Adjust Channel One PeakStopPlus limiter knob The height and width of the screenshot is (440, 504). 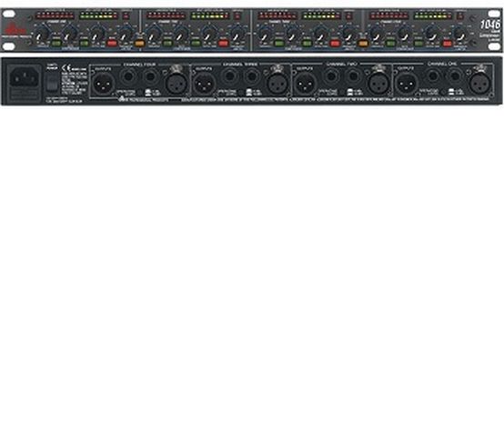126,33
